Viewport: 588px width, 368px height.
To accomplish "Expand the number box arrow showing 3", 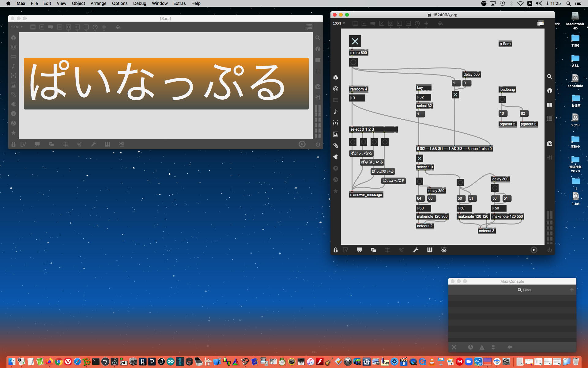I will (351, 98).
